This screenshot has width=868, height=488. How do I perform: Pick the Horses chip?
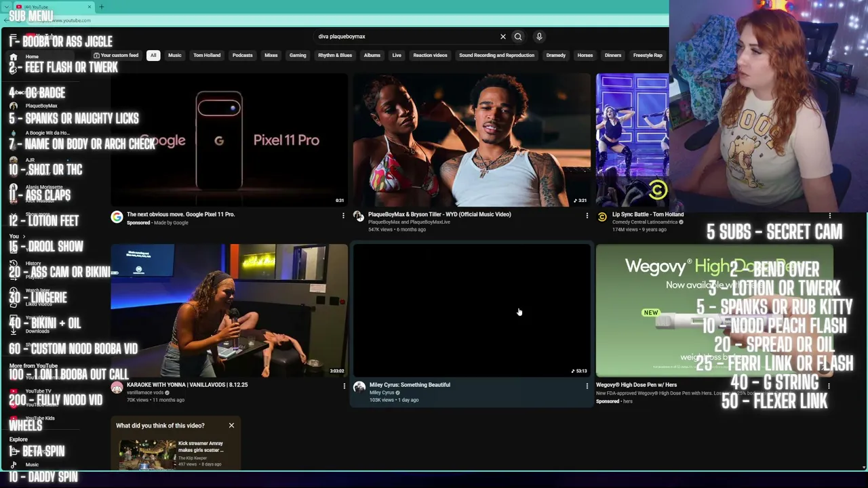(585, 56)
